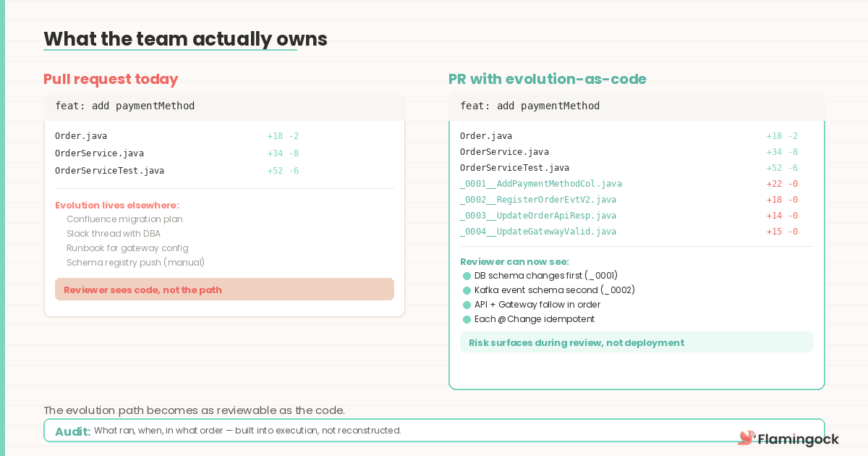
Task: Select OrderServiceTest.java in the evolution-as-code card
Action: click(x=514, y=168)
